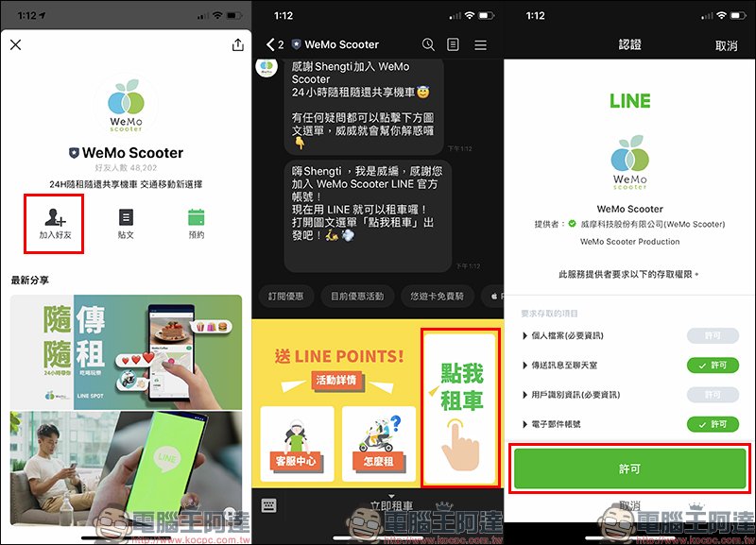Image resolution: width=756 pixels, height=545 pixels.
Task: Tap the large green 許可 button
Action: tap(629, 468)
